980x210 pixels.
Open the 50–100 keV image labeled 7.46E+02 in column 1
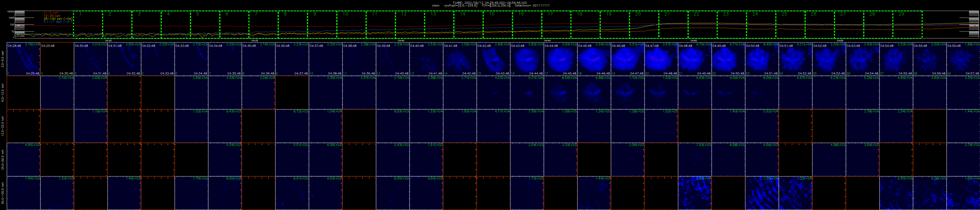pos(23,193)
